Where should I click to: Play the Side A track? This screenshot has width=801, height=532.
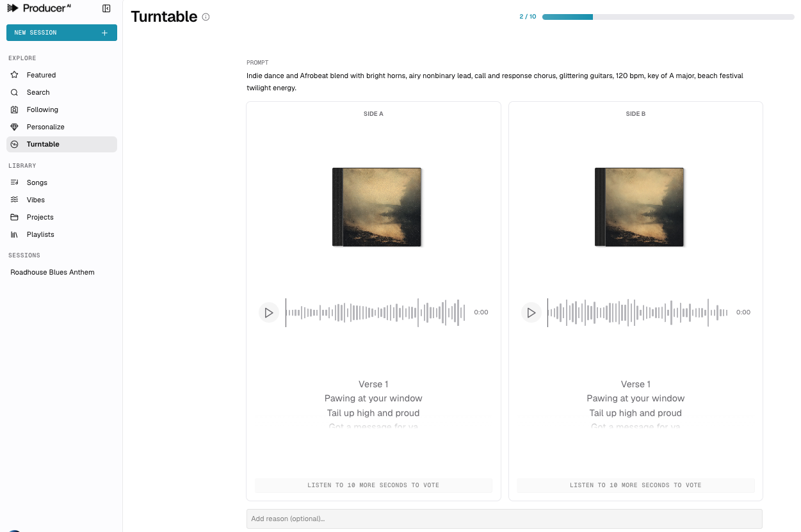coord(269,312)
